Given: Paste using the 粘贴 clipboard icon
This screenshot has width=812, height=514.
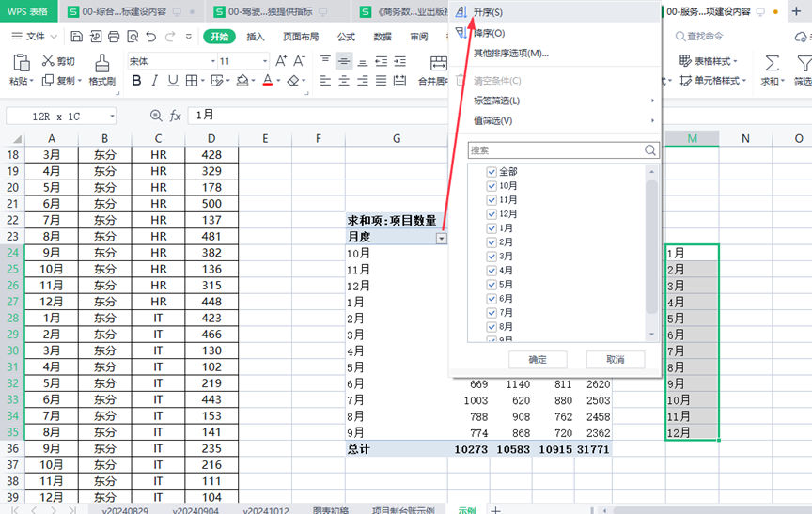Looking at the screenshot, I should (22, 63).
